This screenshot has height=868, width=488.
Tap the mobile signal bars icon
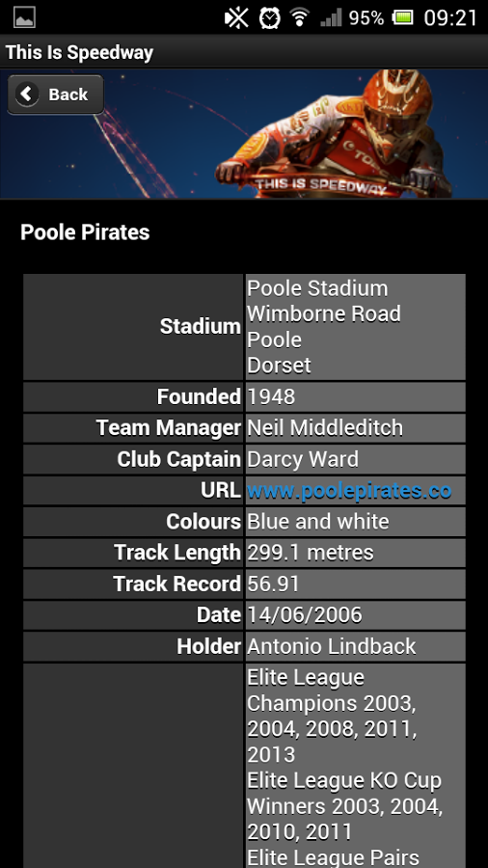click(331, 17)
